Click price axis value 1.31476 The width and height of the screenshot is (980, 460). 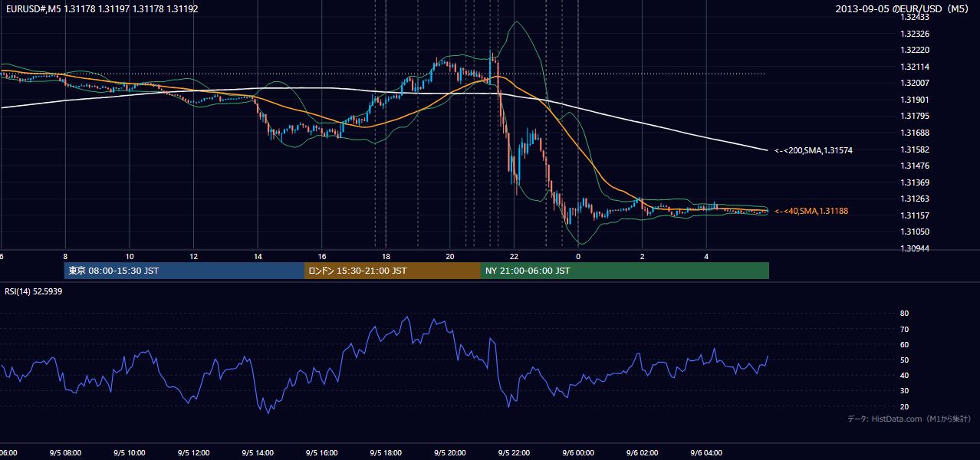coord(915,166)
